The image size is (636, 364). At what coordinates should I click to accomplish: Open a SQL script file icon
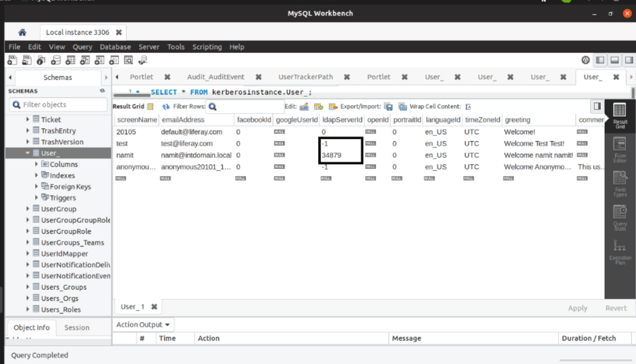click(x=27, y=60)
